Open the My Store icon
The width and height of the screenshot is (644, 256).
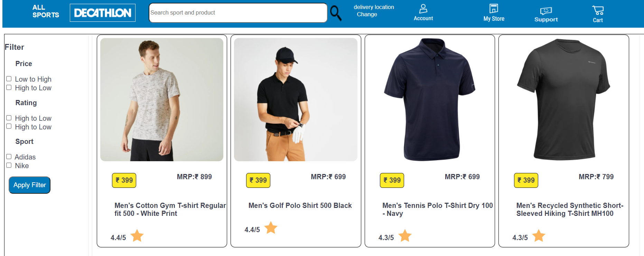click(x=494, y=9)
